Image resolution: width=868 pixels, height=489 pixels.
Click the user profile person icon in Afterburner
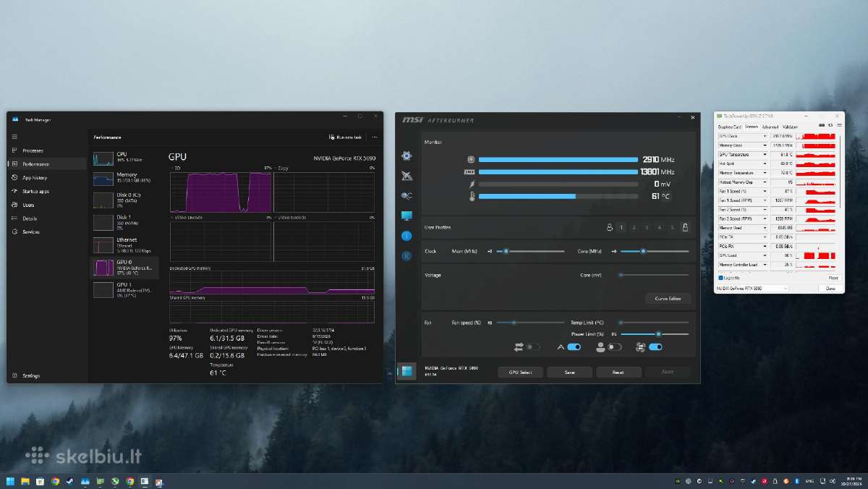609,228
